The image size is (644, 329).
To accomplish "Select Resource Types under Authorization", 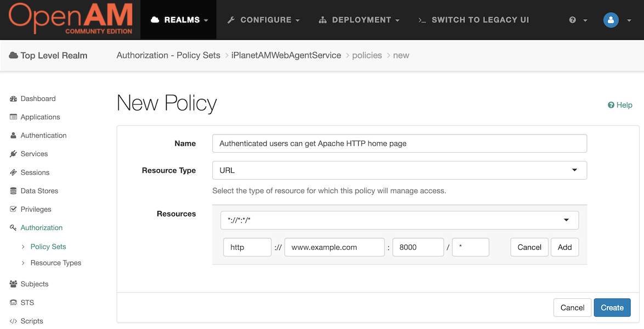I will tap(56, 263).
